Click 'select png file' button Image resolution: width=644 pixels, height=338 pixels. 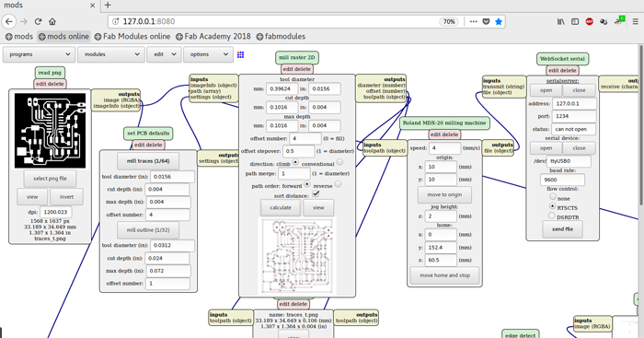pyautogui.click(x=50, y=179)
